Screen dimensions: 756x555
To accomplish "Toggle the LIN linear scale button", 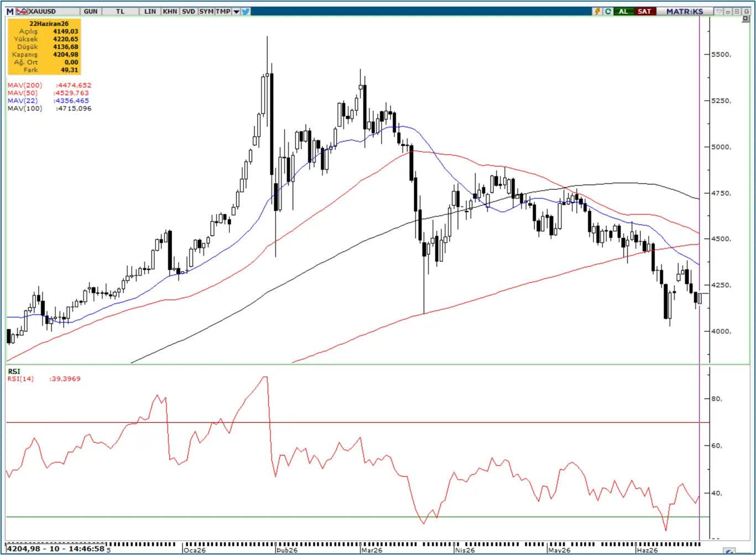I will point(150,11).
